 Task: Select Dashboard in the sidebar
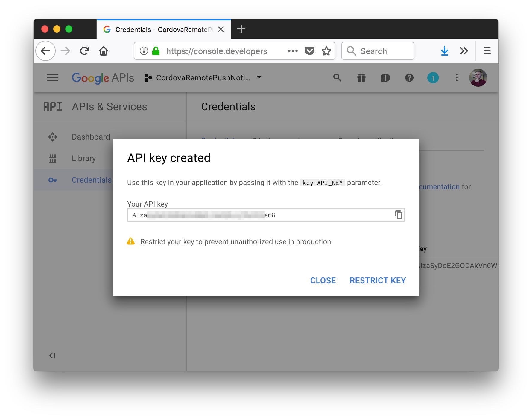tap(91, 137)
